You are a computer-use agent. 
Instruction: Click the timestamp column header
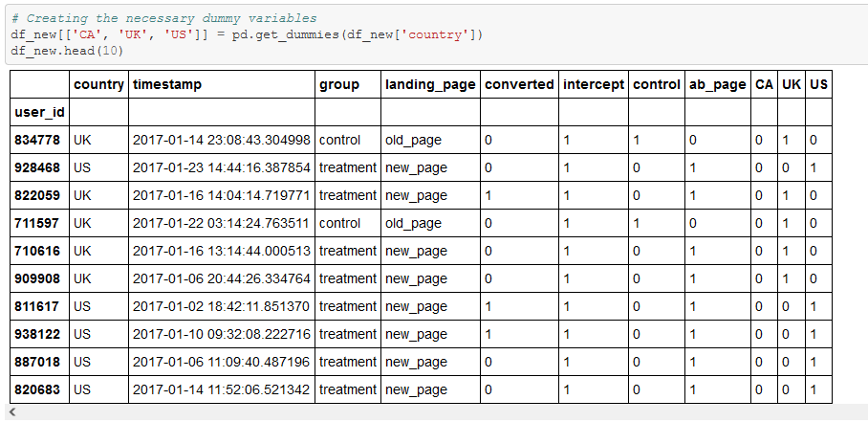click(x=167, y=85)
